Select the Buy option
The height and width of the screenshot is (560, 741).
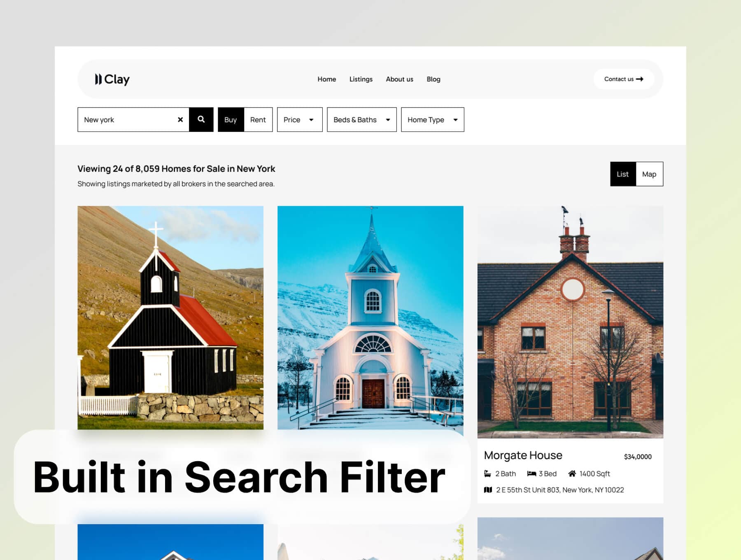pos(231,120)
